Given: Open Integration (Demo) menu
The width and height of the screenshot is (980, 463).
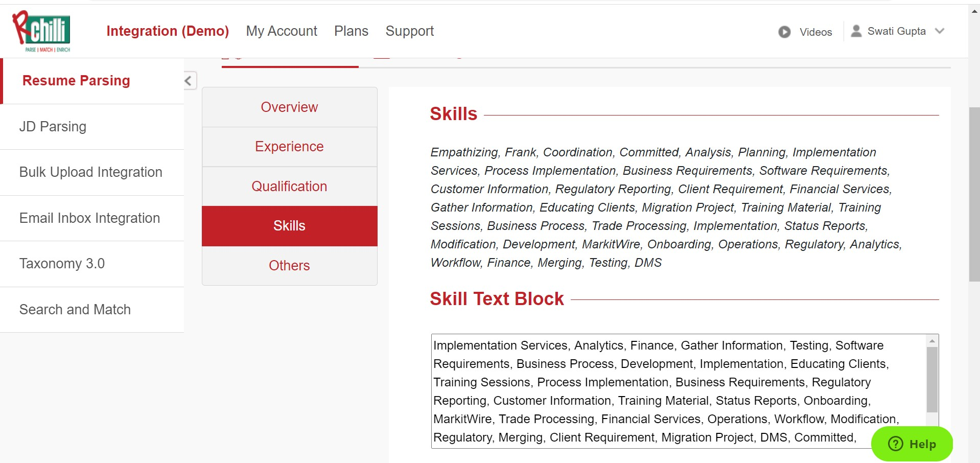Looking at the screenshot, I should [168, 31].
